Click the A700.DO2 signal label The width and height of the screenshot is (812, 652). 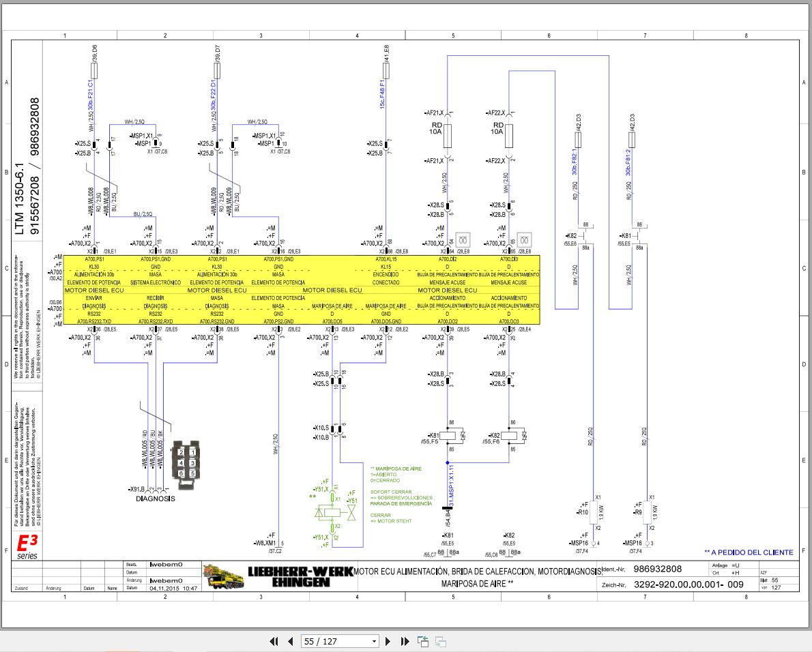[448, 321]
